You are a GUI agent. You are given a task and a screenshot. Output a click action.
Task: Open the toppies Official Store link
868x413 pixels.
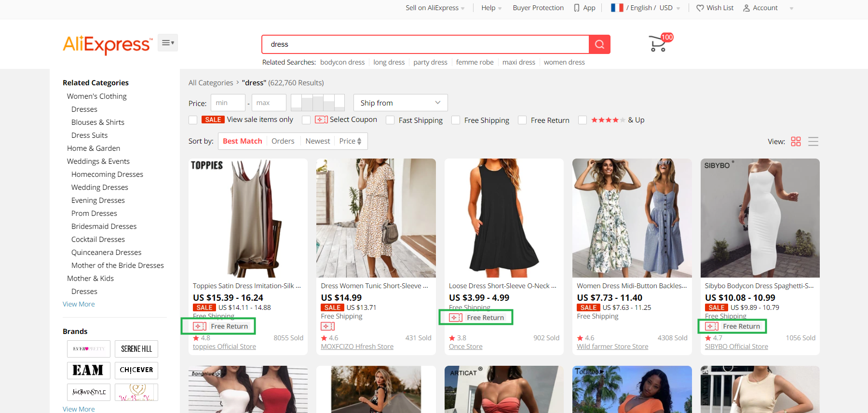click(x=224, y=346)
